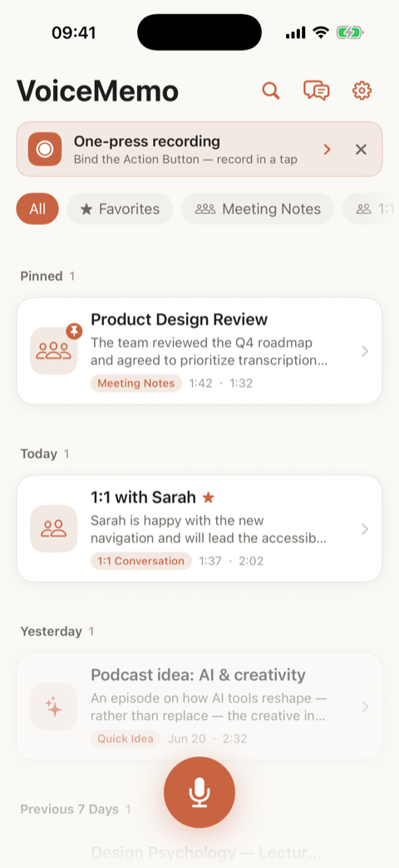Tap the 1:1 Conversation tag label
The image size is (399, 868).
click(141, 561)
